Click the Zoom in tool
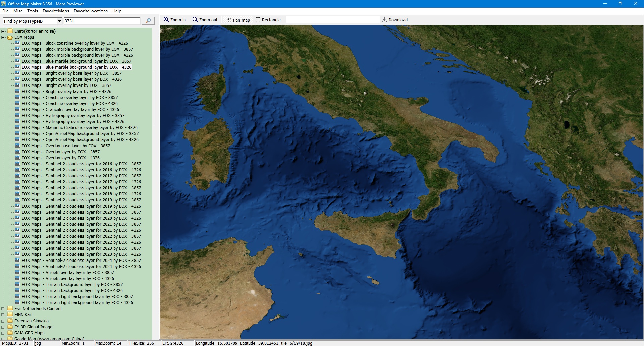644x346 pixels. (x=175, y=20)
